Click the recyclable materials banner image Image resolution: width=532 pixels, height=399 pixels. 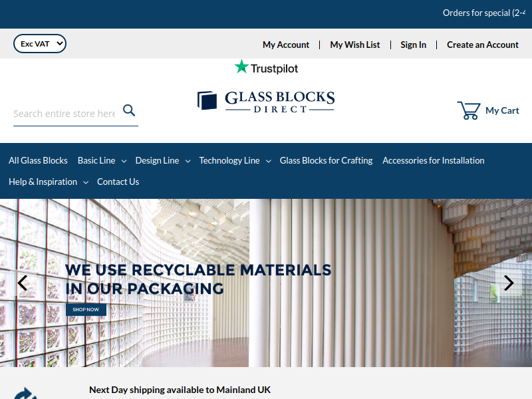266,283
